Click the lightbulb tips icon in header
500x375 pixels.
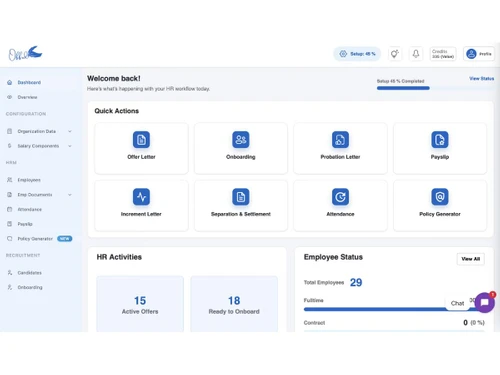pyautogui.click(x=395, y=54)
